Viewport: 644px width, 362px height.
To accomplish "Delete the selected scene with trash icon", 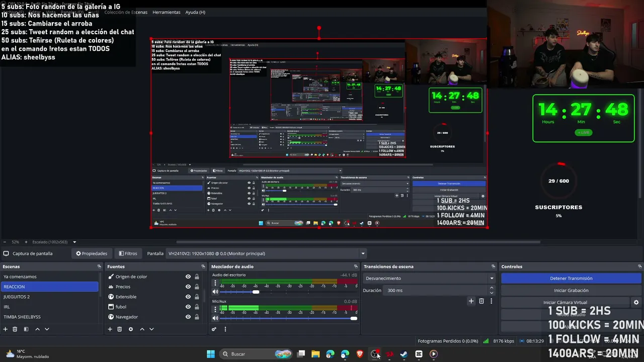I will point(15,329).
